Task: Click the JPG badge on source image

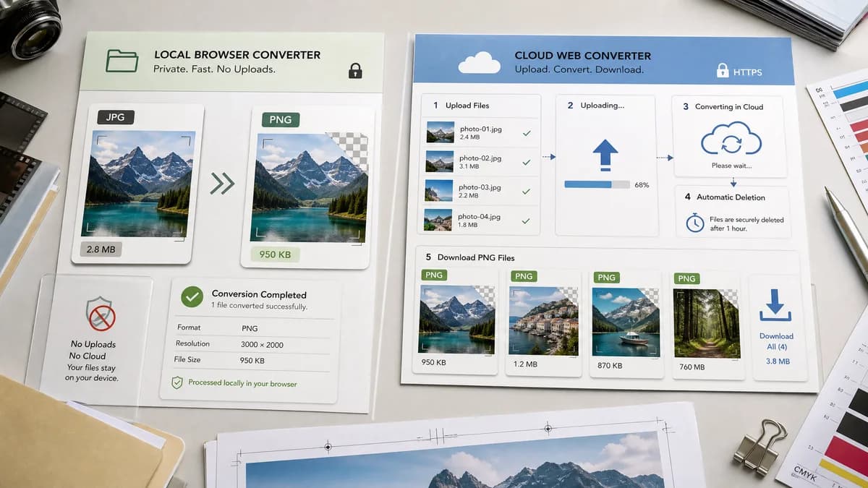Action: pos(115,117)
